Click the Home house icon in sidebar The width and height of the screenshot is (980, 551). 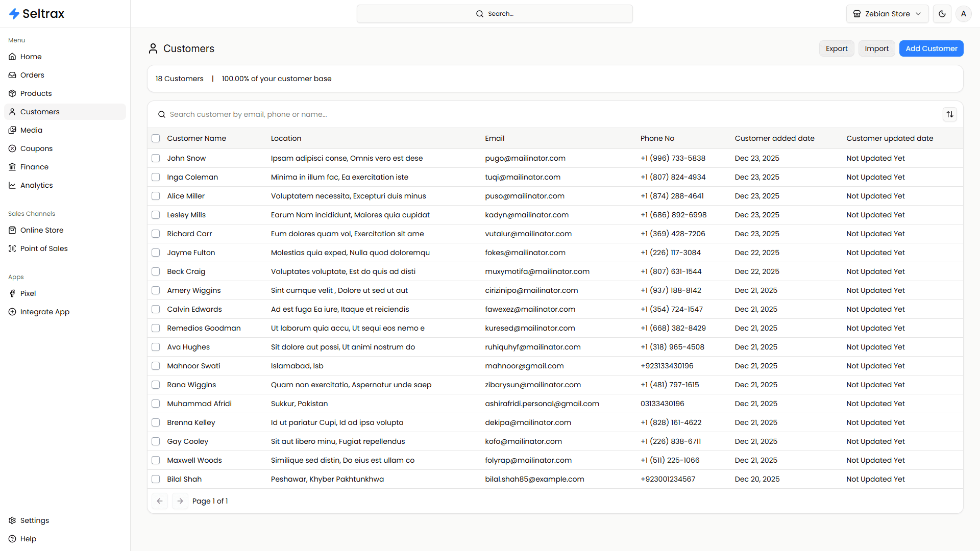[12, 57]
